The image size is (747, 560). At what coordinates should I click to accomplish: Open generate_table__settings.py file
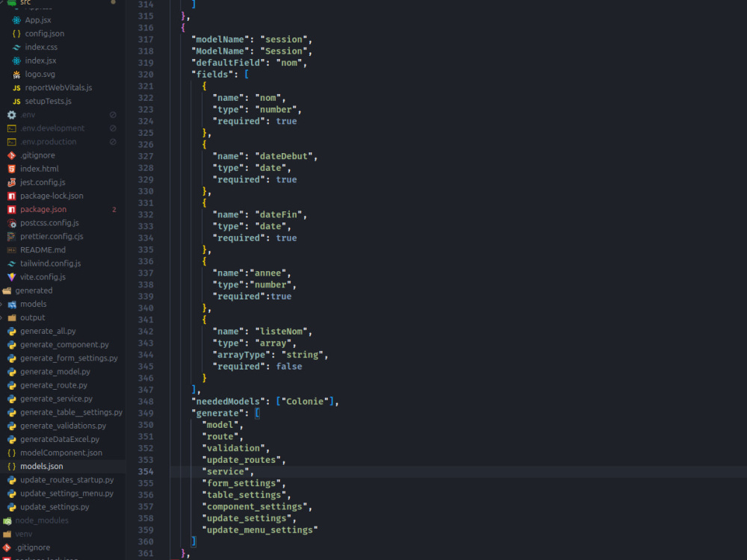tap(71, 412)
